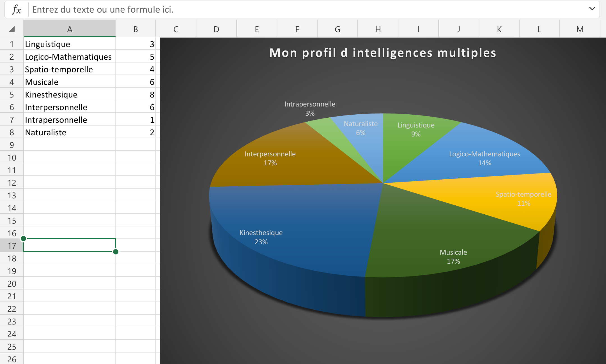Select row 26 header
Image resolution: width=606 pixels, height=364 pixels.
click(11, 359)
